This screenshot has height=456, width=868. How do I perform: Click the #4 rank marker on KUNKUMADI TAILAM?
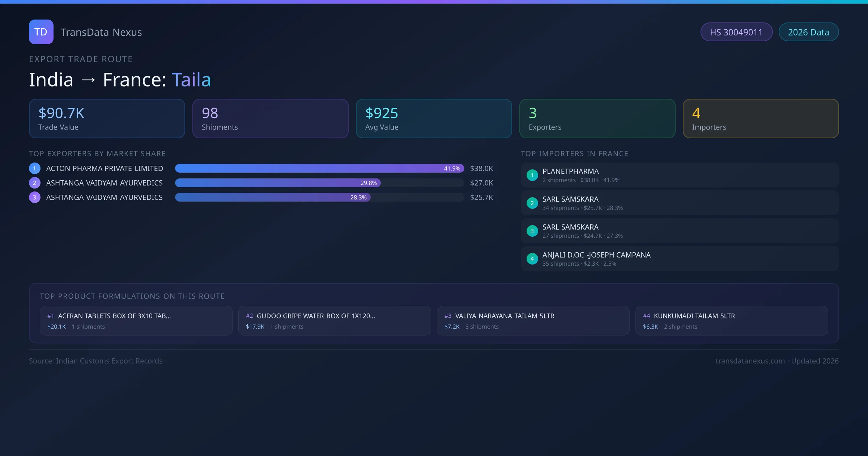click(646, 316)
